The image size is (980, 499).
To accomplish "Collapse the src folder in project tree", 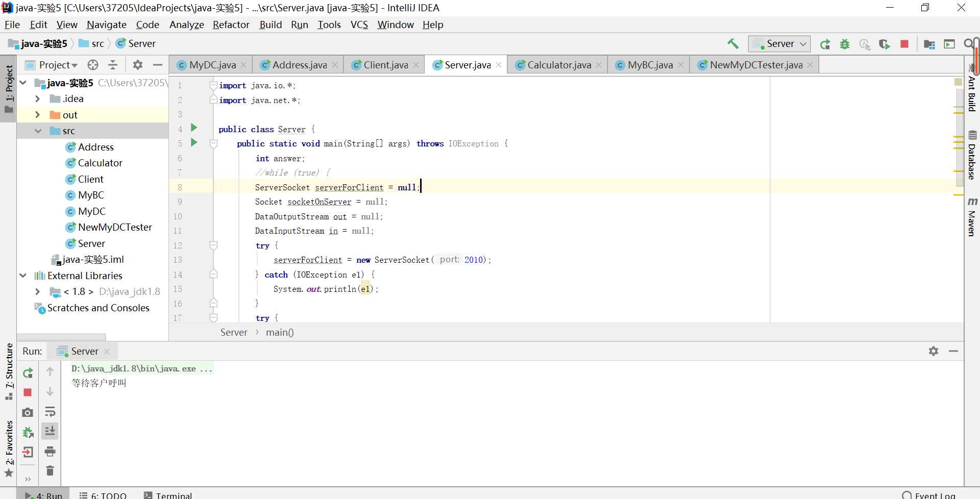I will [38, 131].
